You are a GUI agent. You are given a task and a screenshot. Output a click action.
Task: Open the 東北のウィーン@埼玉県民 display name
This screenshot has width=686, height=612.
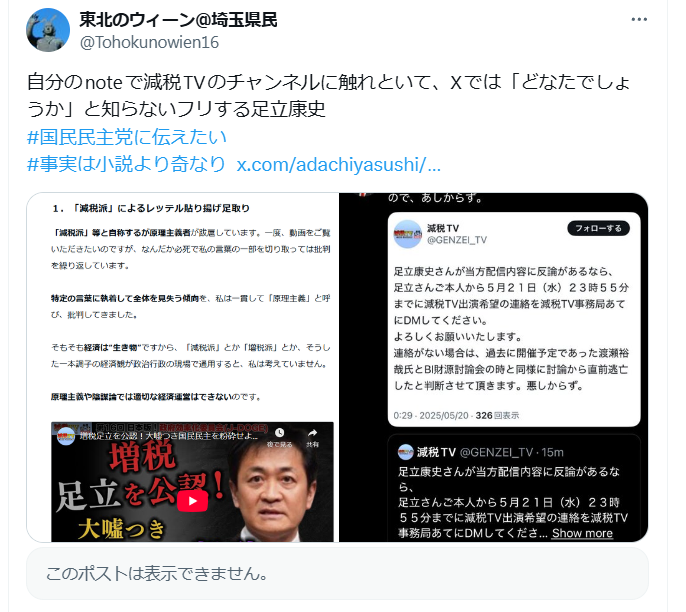[178, 20]
